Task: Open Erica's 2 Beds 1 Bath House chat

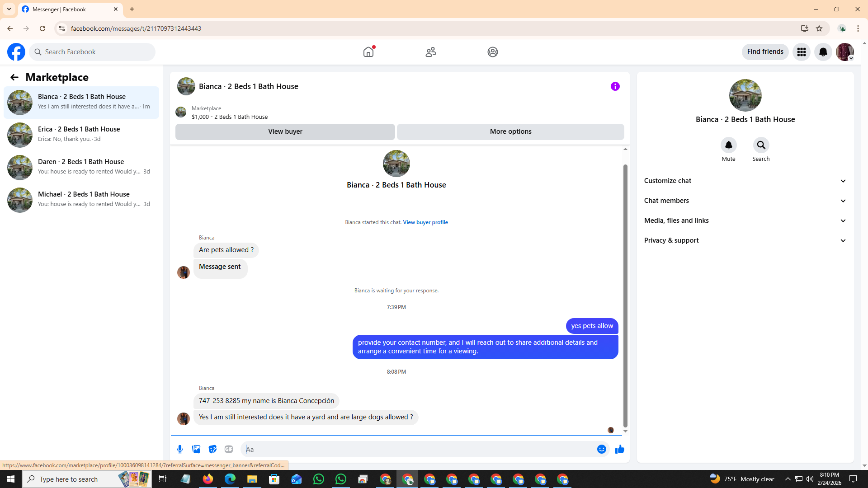Action: coord(81,135)
